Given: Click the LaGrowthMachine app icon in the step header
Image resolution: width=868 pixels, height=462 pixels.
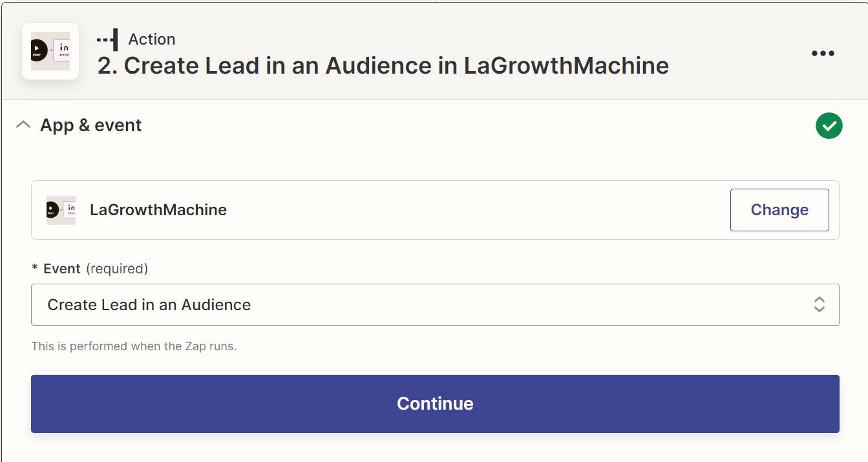Looking at the screenshot, I should [x=50, y=52].
